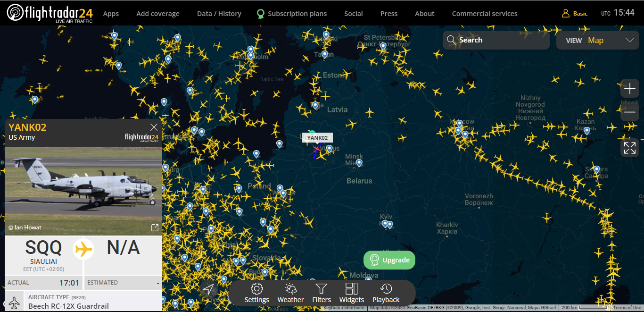This screenshot has width=644, height=312.
Task: Close the YANK02 flight panel
Action: tap(154, 127)
